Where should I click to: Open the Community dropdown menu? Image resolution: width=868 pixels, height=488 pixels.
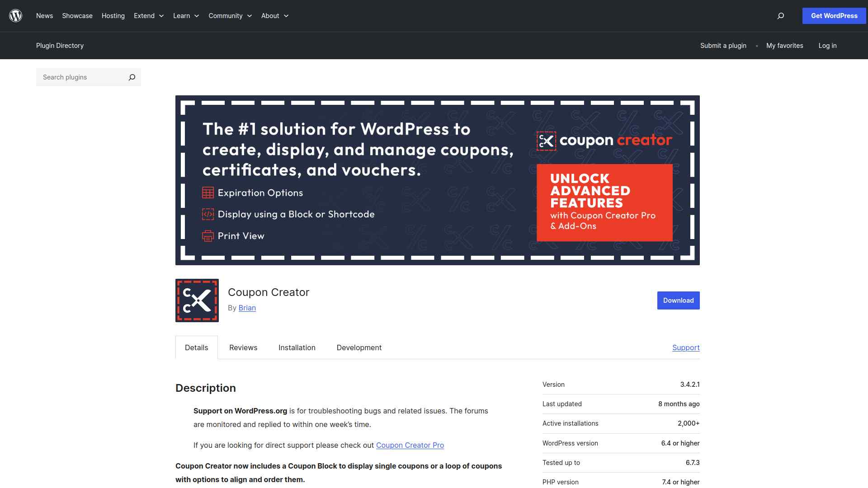tap(230, 16)
